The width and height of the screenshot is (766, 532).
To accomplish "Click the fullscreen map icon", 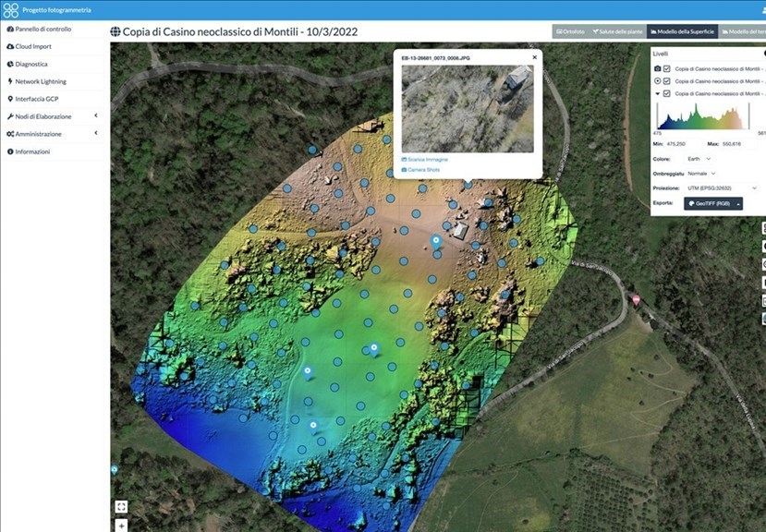I will 121,506.
